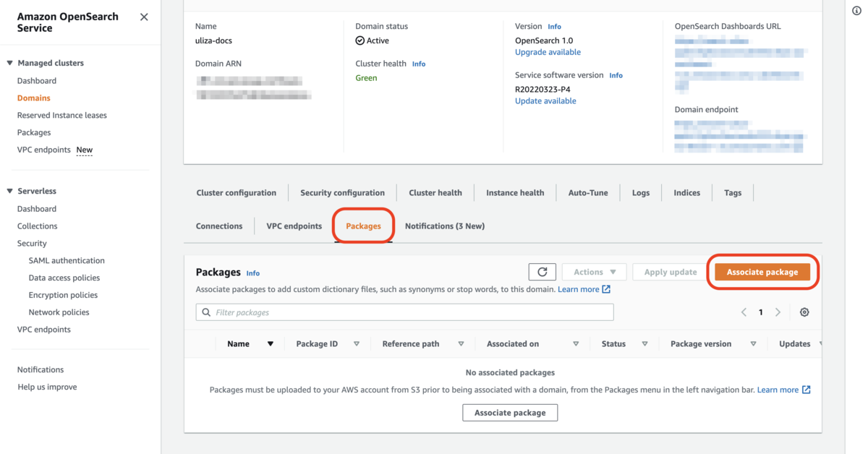Open Serverless VPC endpoints in sidebar

pos(44,330)
